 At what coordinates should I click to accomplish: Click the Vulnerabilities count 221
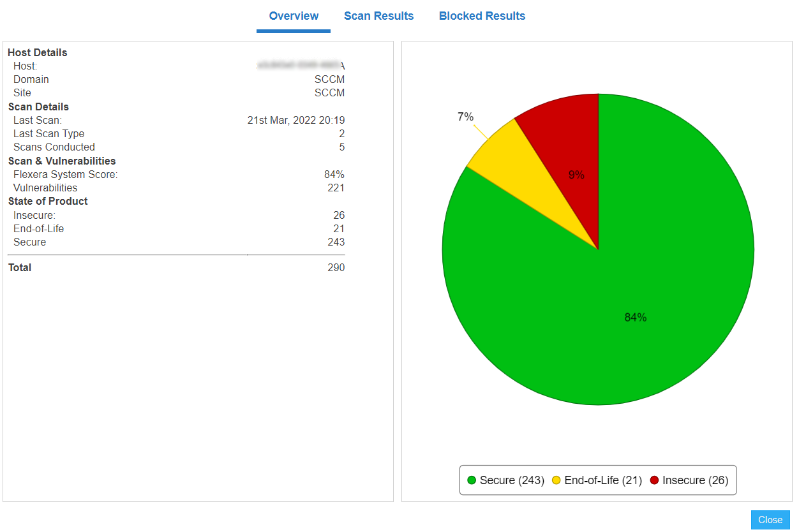(336, 188)
